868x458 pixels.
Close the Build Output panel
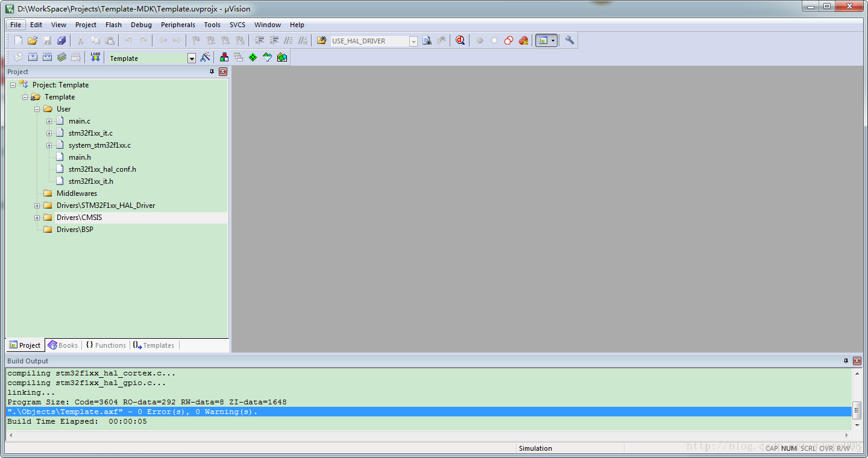(x=857, y=361)
